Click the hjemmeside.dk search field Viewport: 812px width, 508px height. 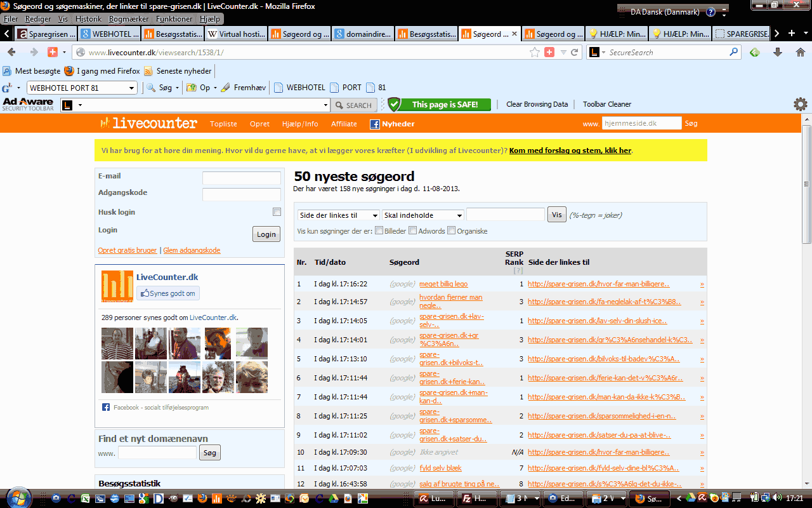(641, 123)
